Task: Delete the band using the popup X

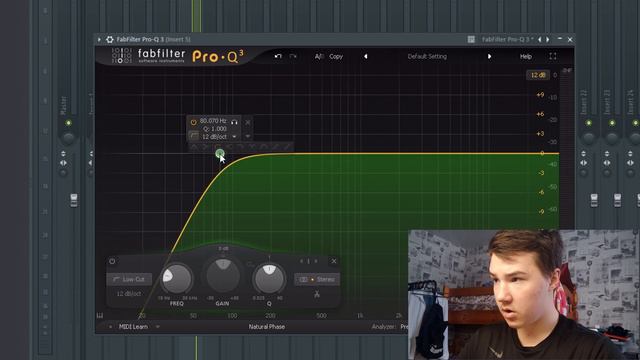Action: (x=248, y=122)
